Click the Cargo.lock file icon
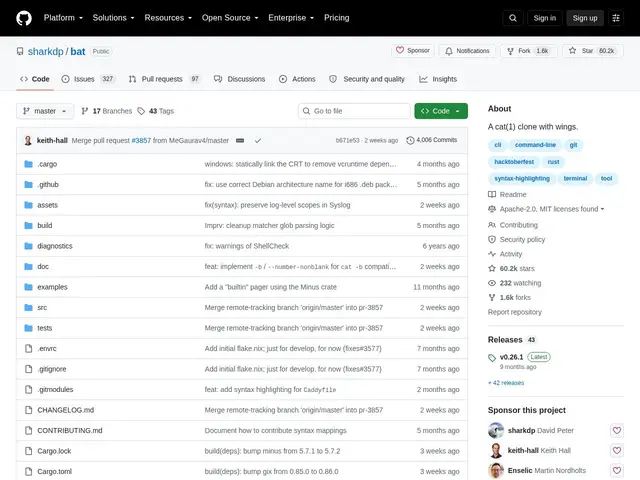This screenshot has height=480, width=640. pos(28,451)
